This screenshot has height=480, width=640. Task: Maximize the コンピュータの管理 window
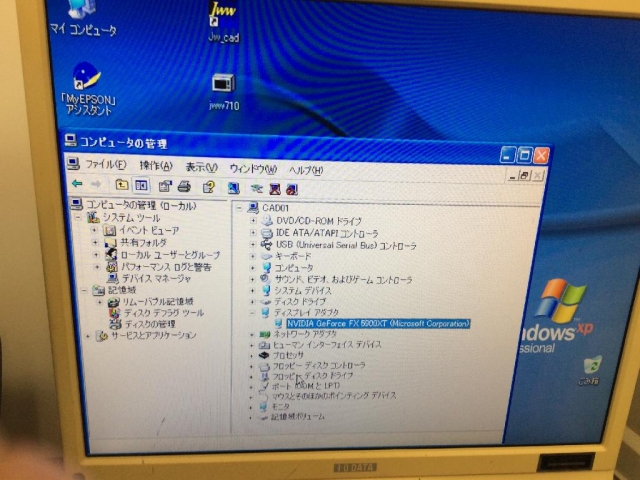524,155
